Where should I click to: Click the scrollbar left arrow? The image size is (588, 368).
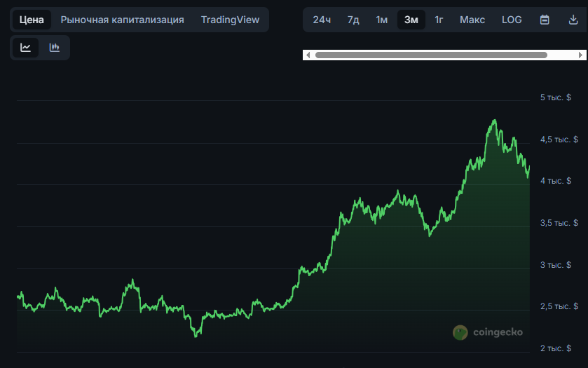pos(308,55)
